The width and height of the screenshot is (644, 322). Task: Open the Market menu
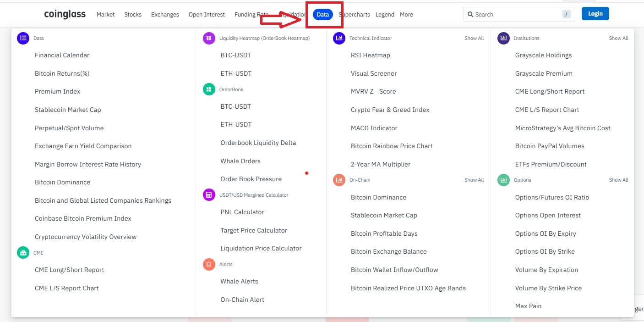[x=105, y=14]
